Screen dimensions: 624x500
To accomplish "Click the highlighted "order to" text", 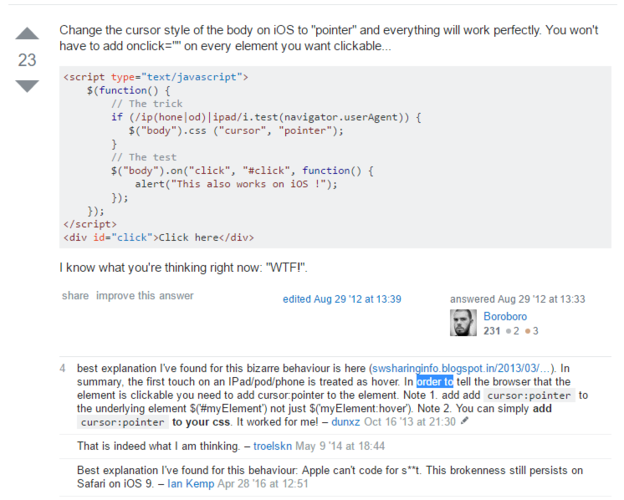I will [x=435, y=382].
